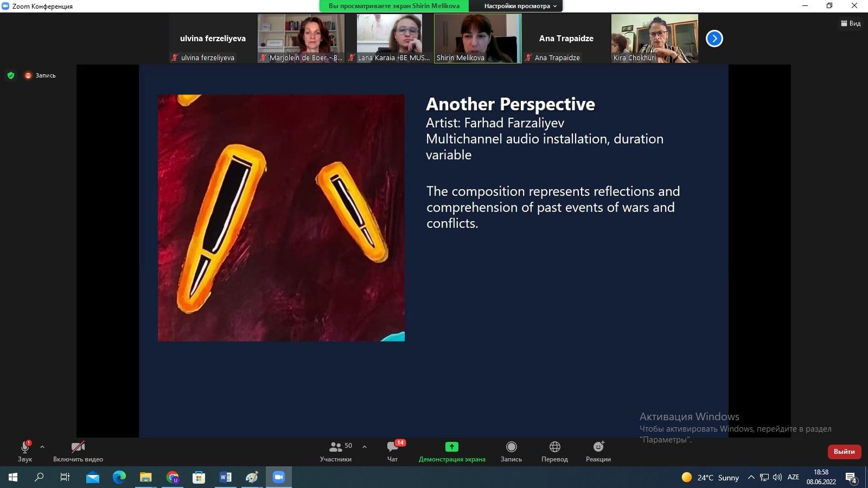Show hidden system tray icons
Screen dimensions: 868x488
click(x=751, y=477)
